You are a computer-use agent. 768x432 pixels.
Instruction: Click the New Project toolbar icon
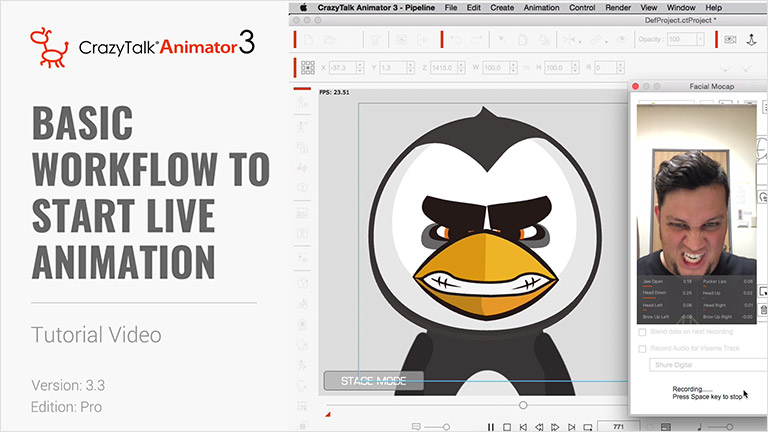(x=309, y=40)
